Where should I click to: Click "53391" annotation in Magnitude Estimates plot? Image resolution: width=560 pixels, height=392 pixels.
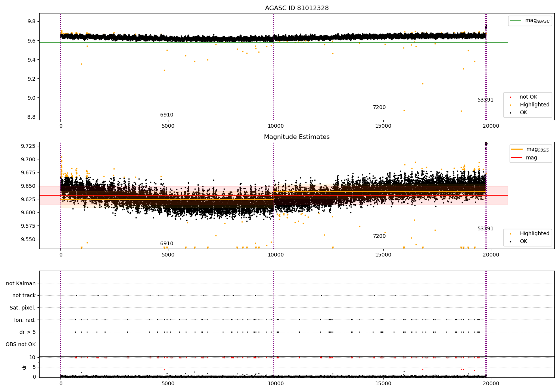coord(485,229)
